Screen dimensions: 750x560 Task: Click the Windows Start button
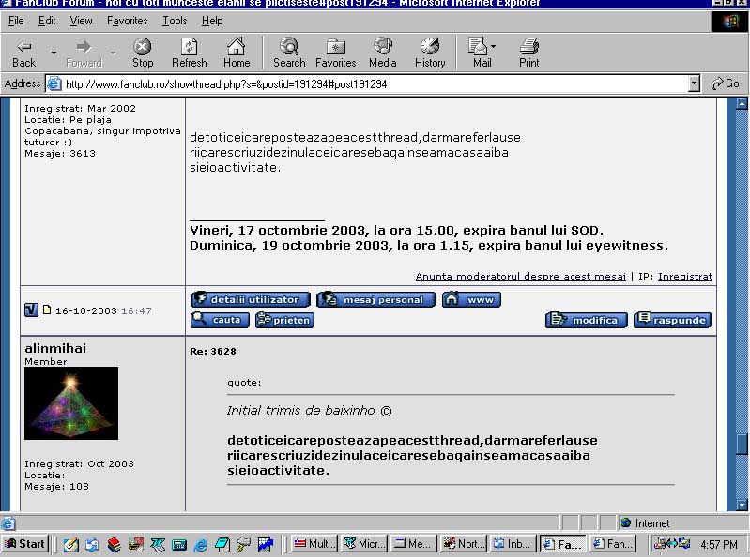coord(25,544)
